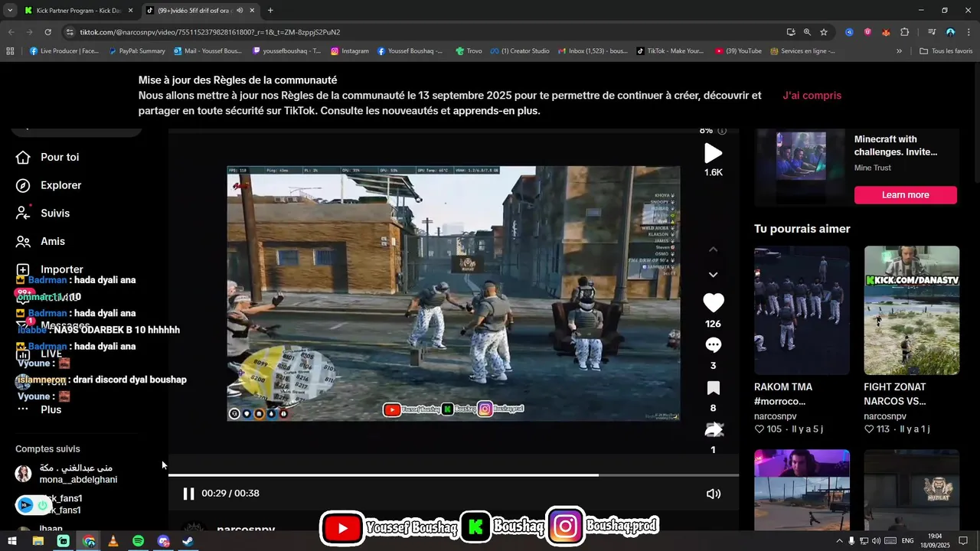980x551 pixels.
Task: Bookmark this page with star icon
Action: pos(824,32)
